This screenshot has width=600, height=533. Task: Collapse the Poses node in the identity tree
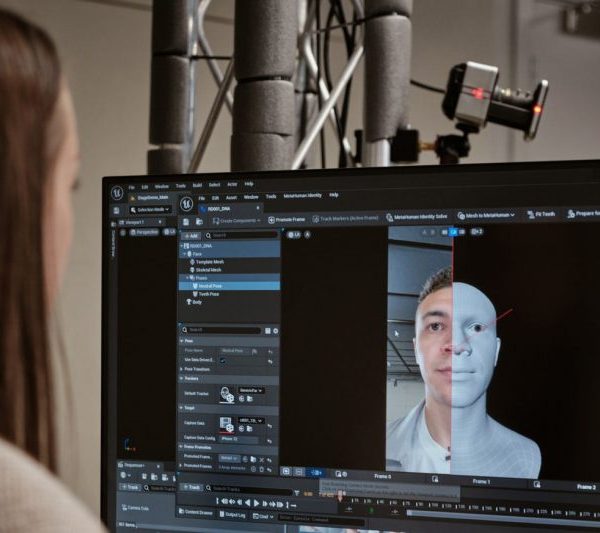(187, 277)
